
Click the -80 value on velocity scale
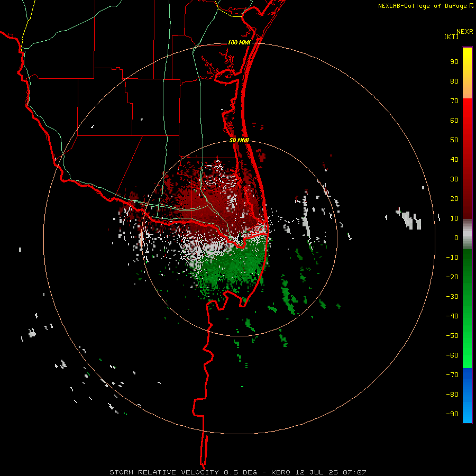click(x=452, y=395)
